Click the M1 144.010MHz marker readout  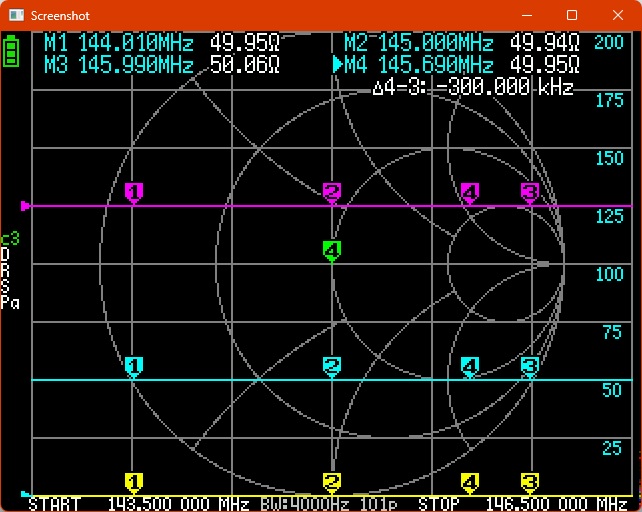click(162, 43)
